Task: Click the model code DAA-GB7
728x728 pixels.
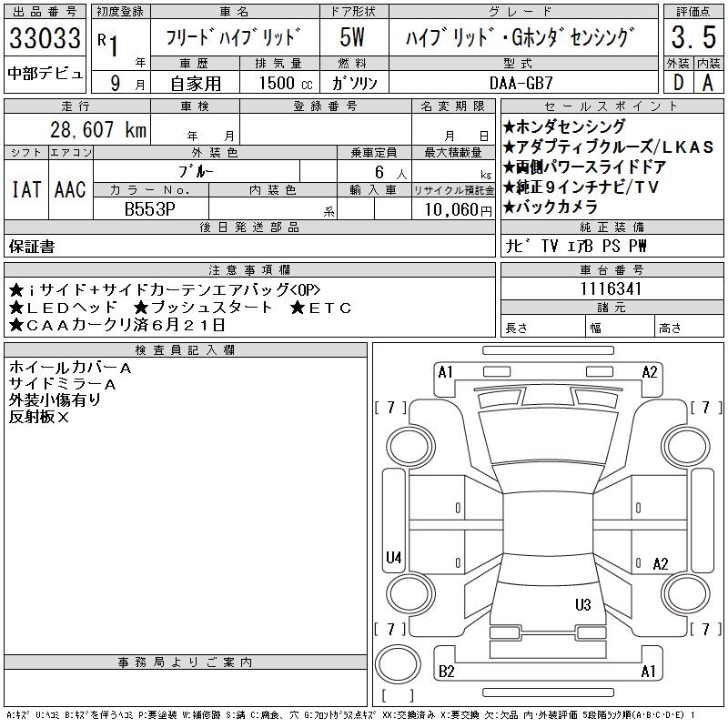Action: 521,83
